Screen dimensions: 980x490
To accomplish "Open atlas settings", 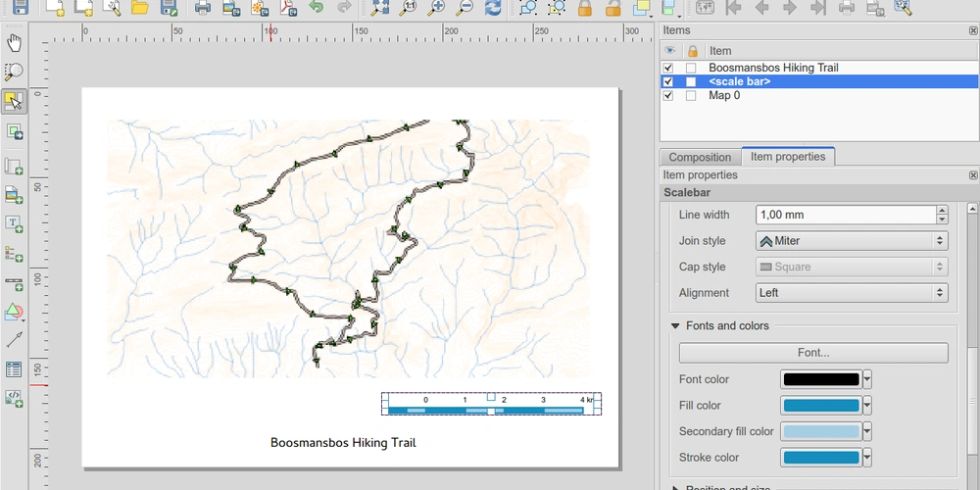I will pos(903,7).
